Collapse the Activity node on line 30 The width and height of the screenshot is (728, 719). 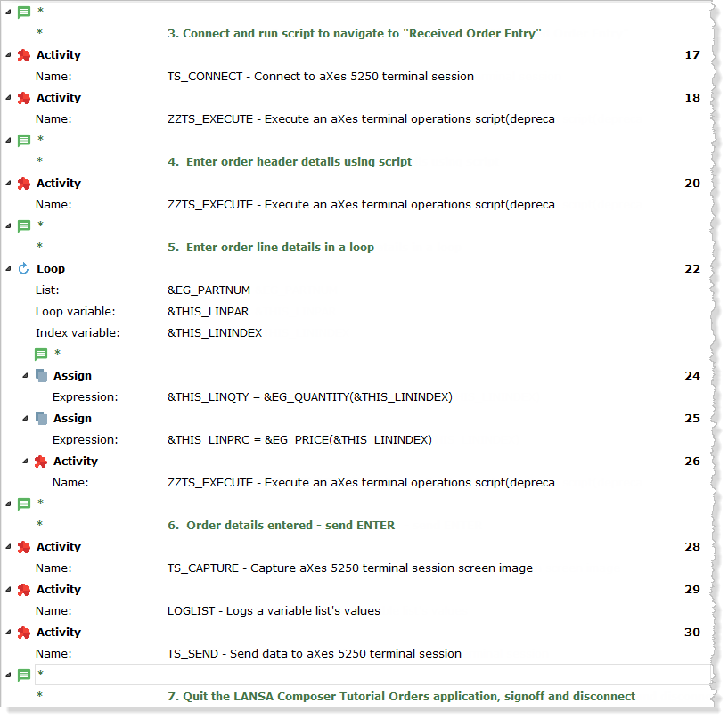tap(8, 632)
